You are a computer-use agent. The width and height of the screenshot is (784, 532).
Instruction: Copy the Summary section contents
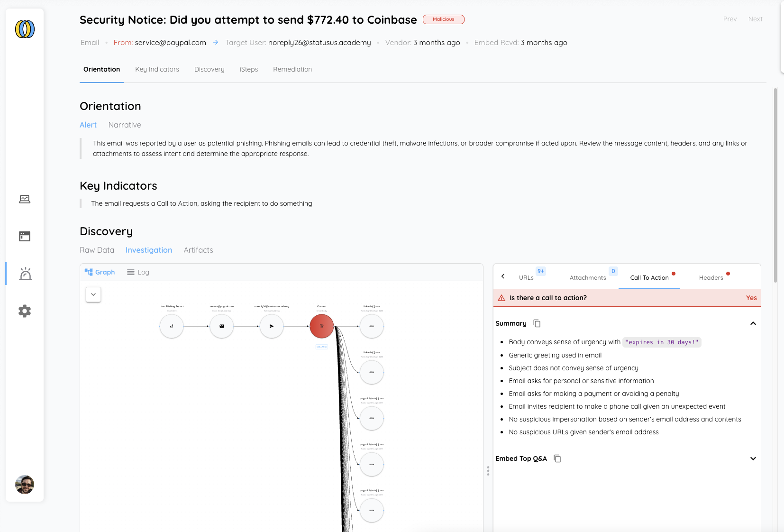tap(537, 323)
